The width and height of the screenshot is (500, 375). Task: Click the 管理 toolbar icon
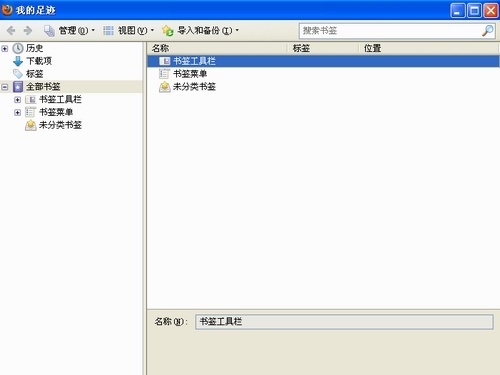49,31
